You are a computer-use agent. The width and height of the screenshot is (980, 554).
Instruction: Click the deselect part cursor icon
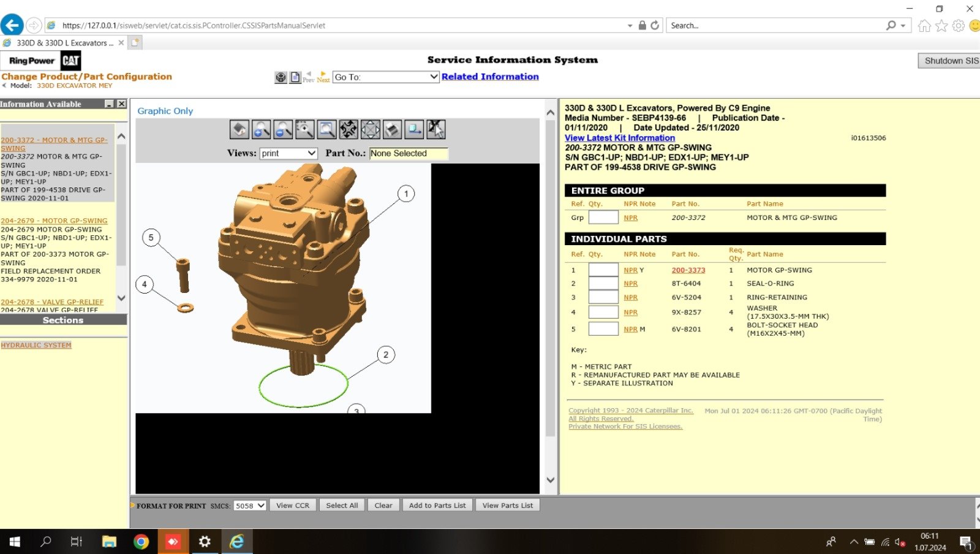(436, 129)
